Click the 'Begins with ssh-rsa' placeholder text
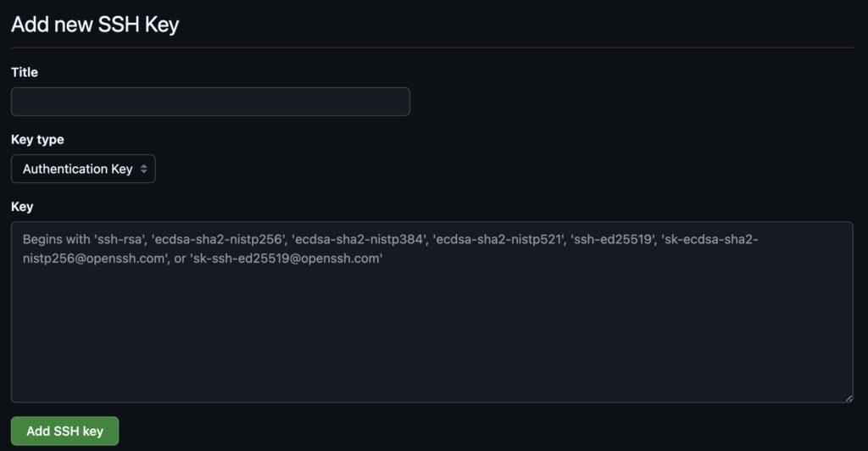 [83, 240]
